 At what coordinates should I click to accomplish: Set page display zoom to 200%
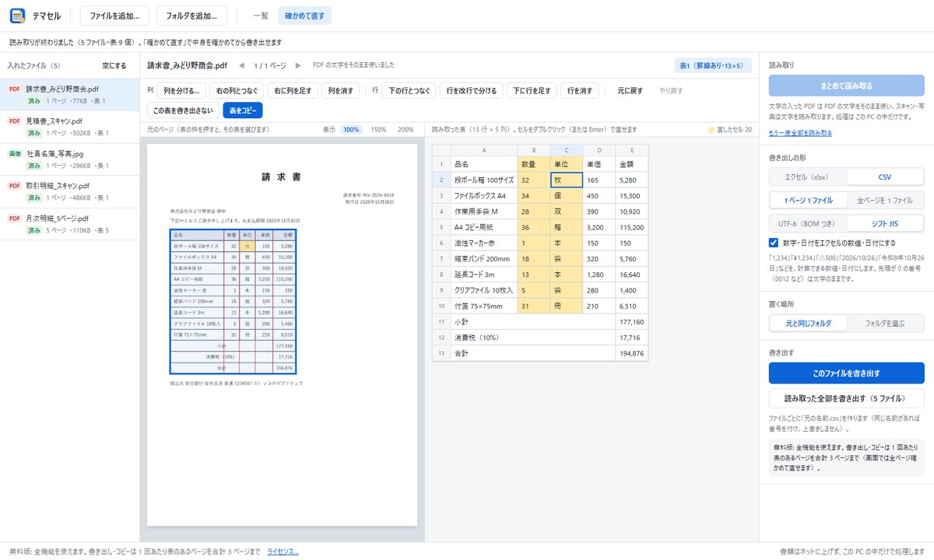pyautogui.click(x=406, y=129)
